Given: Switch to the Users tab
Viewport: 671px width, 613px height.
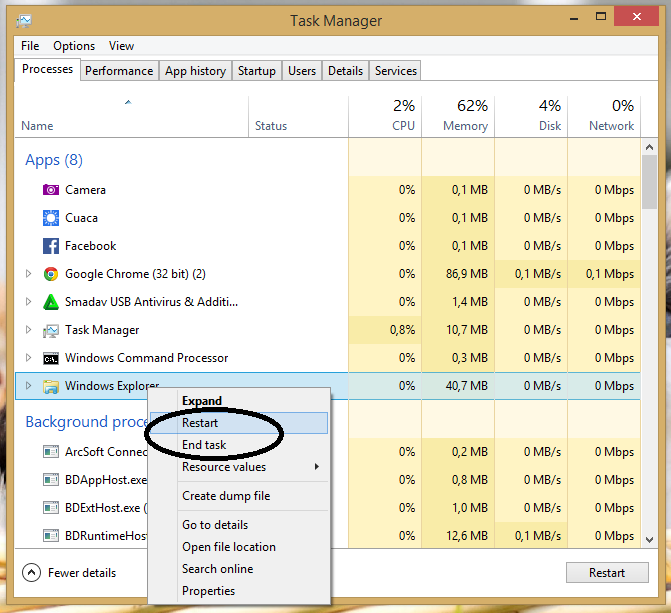Looking at the screenshot, I should [302, 71].
